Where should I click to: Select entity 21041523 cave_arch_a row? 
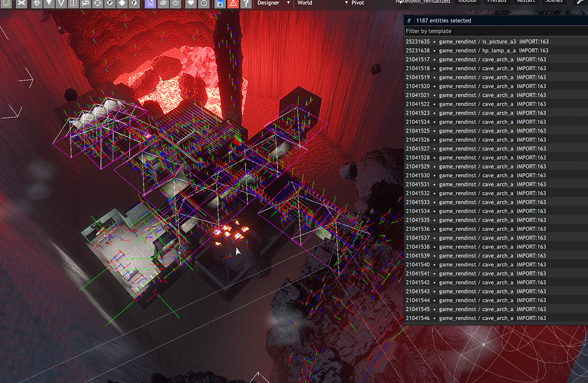click(496, 113)
